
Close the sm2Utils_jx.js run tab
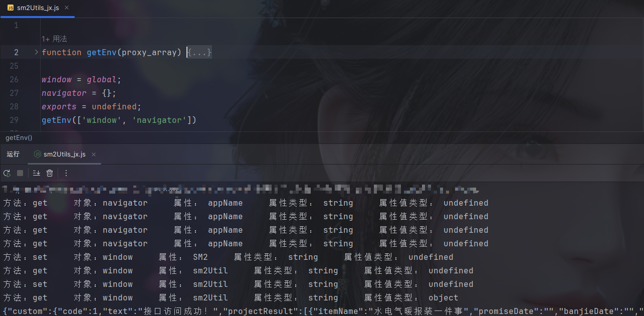(x=94, y=154)
